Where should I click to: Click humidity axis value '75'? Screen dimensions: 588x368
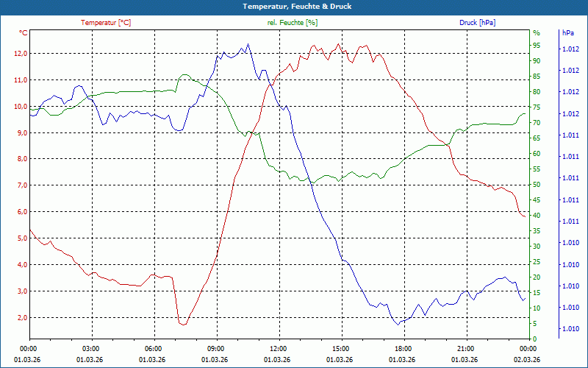coord(537,107)
